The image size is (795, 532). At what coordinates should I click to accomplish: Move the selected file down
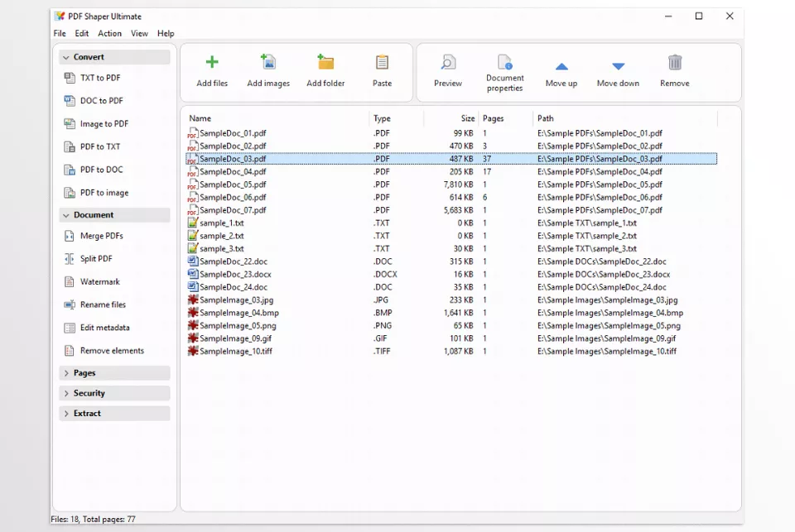click(618, 65)
